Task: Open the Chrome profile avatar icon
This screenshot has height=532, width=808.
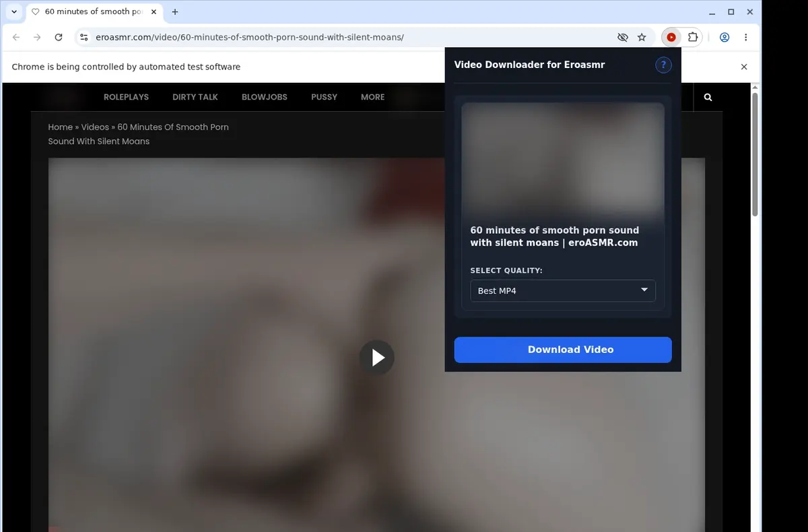Action: 725,38
